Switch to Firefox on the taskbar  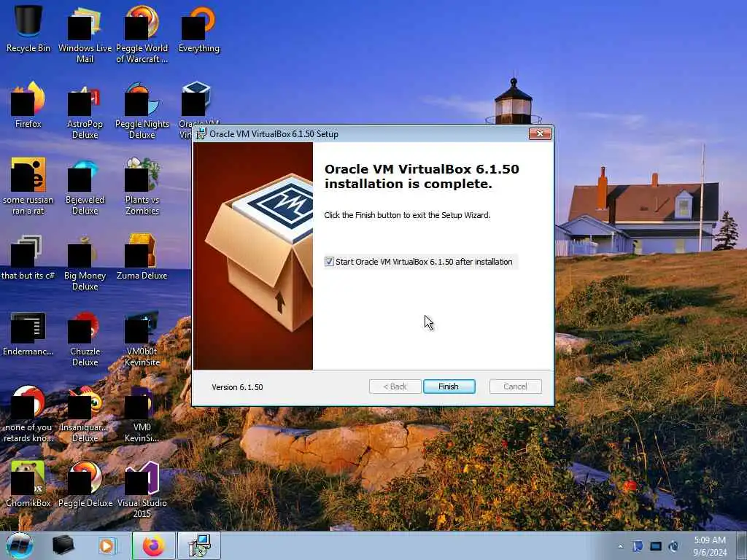(153, 545)
